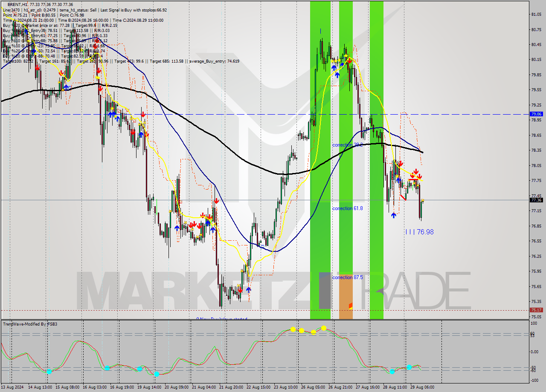Click the 76.55 price axis label
This screenshot has height=392, width=546.
pyautogui.click(x=536, y=241)
